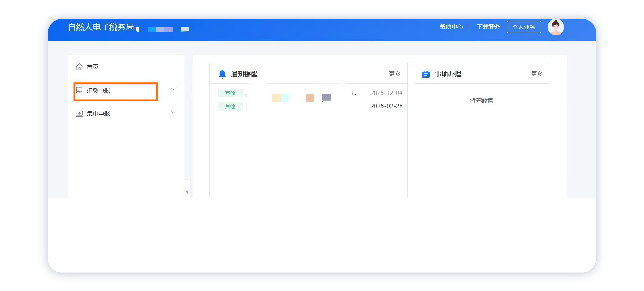Viewport: 644px width, 291px height.
Task: Select the notice dated 2025-12-04
Action: click(310, 93)
